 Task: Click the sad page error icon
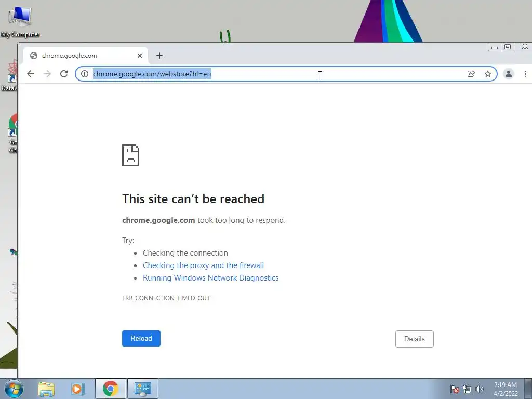[x=130, y=155]
